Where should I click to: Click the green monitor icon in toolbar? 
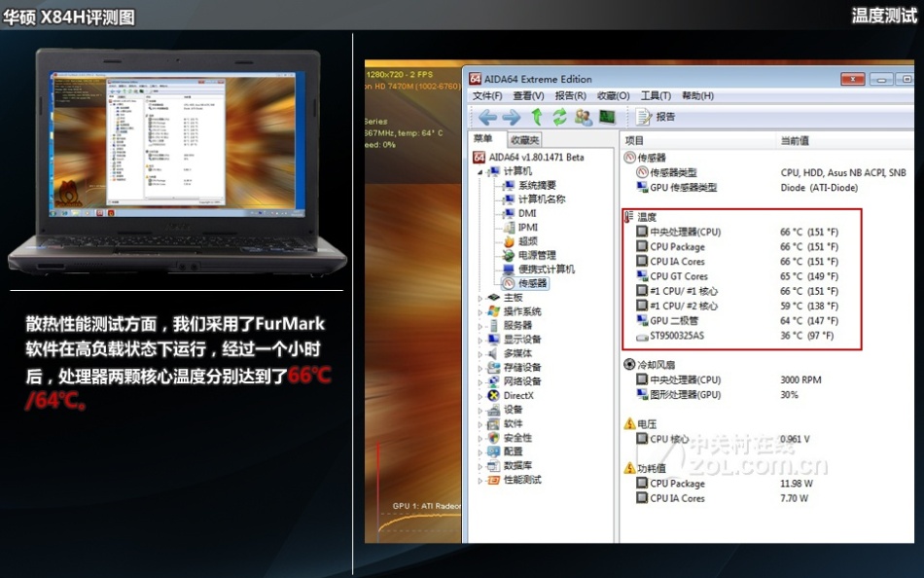pyautogui.click(x=607, y=117)
